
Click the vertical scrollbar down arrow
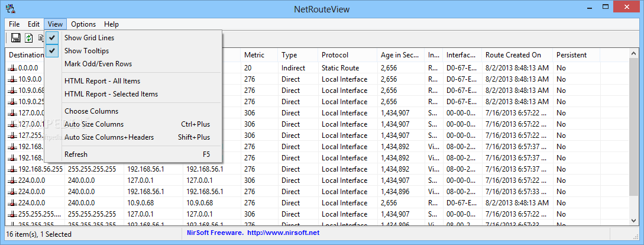pyautogui.click(x=634, y=221)
